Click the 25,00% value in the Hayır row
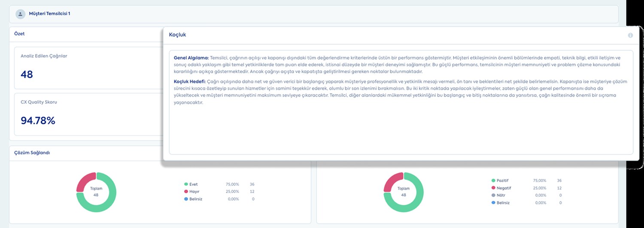Image resolution: width=644 pixels, height=228 pixels. coord(232,192)
